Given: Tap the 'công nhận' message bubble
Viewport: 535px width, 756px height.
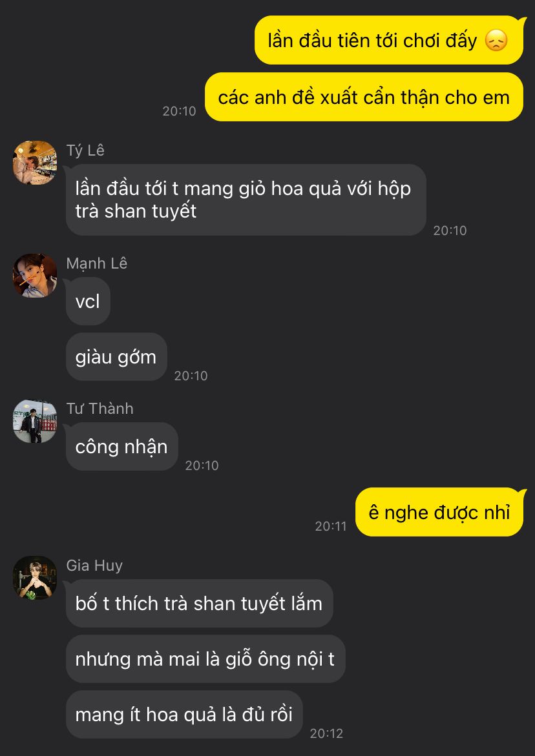Looking at the screenshot, I should click(x=122, y=447).
